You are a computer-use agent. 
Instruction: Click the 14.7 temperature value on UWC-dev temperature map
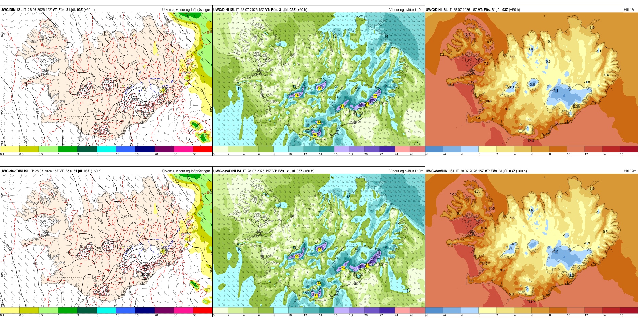pos(532,302)
